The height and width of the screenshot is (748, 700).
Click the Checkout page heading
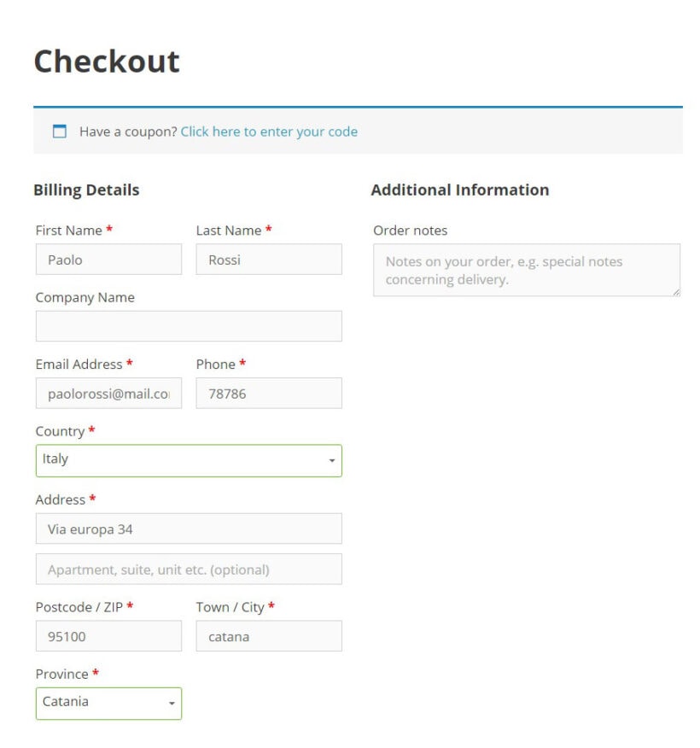[106, 60]
